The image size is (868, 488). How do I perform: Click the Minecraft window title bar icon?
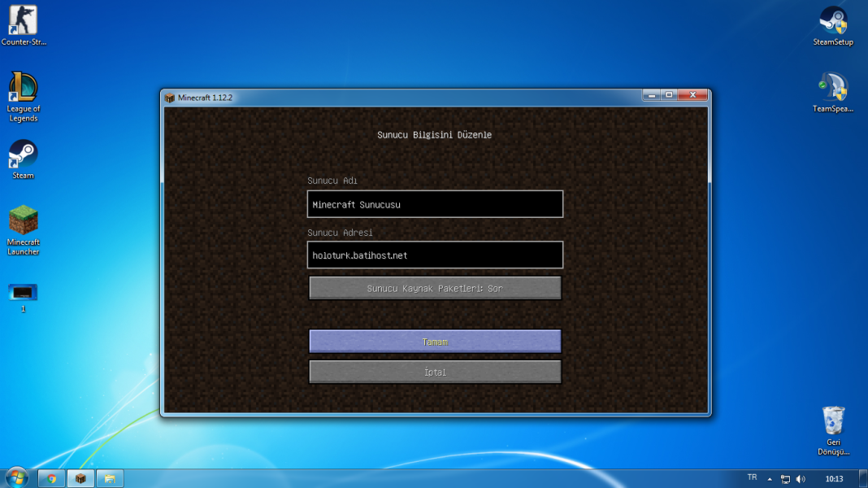169,98
